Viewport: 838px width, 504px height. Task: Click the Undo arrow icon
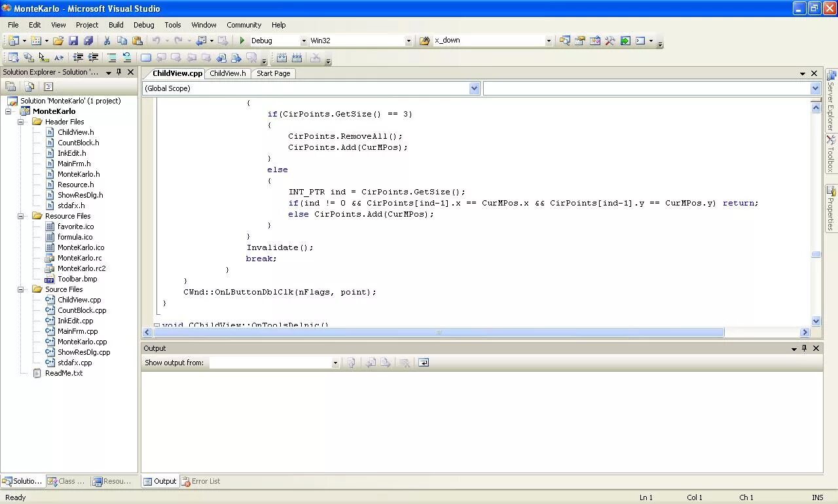156,41
